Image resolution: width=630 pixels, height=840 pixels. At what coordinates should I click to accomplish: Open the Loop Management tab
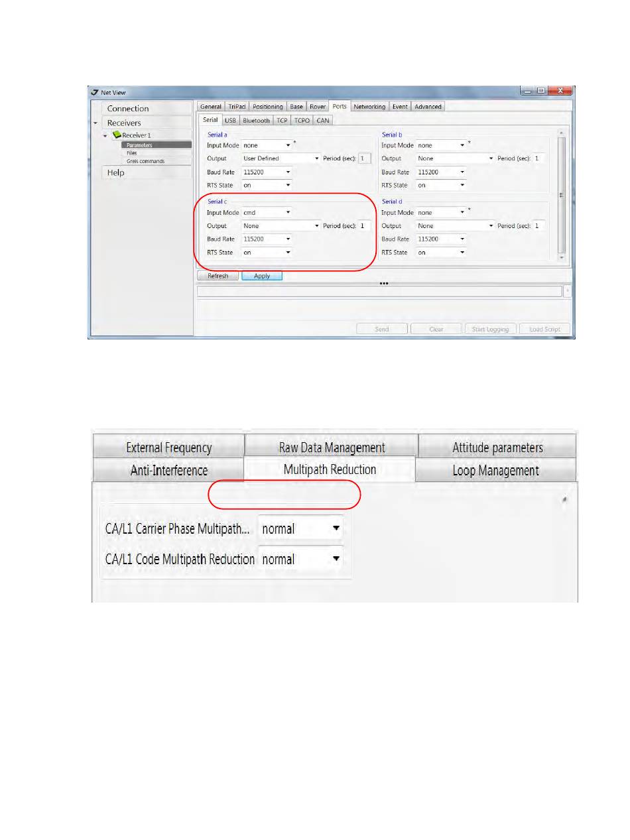pyautogui.click(x=495, y=471)
